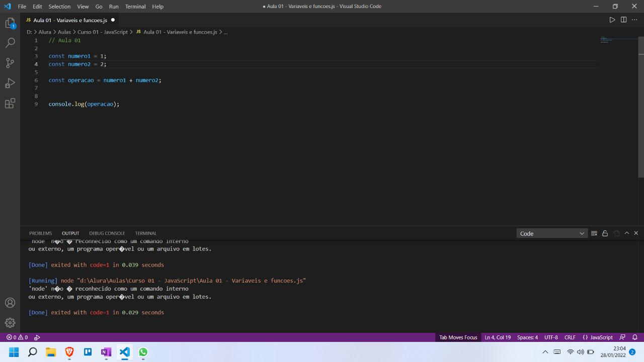Open the Help menu

click(157, 7)
